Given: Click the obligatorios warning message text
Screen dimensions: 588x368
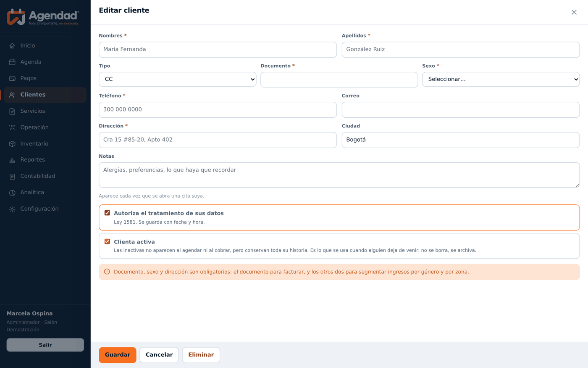Looking at the screenshot, I should click(291, 272).
